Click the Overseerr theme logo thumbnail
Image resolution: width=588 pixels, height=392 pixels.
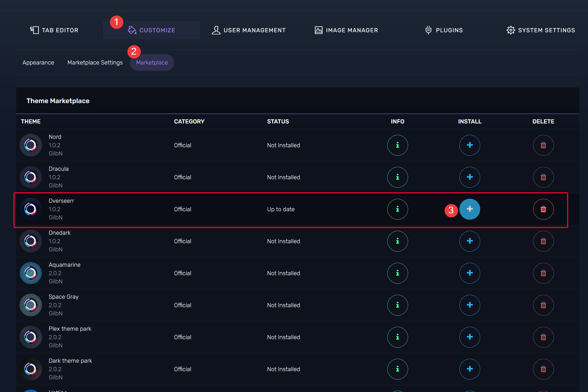coord(31,209)
